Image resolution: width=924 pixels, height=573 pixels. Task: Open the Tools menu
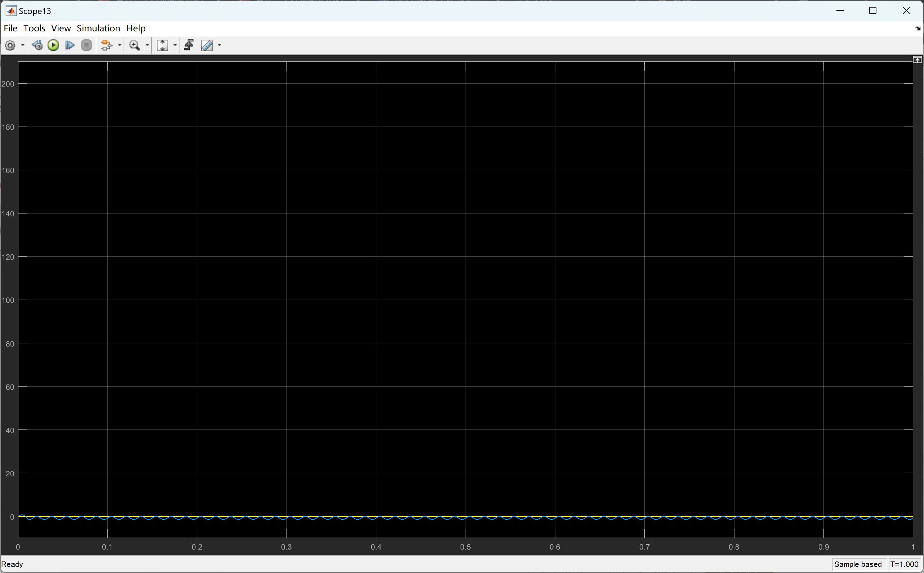pyautogui.click(x=34, y=28)
